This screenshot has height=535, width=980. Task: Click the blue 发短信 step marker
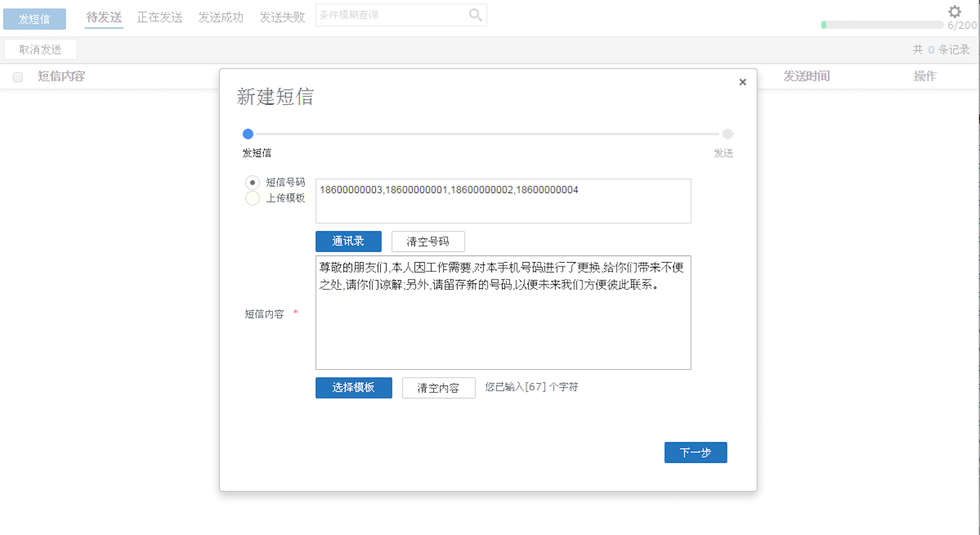(x=248, y=134)
